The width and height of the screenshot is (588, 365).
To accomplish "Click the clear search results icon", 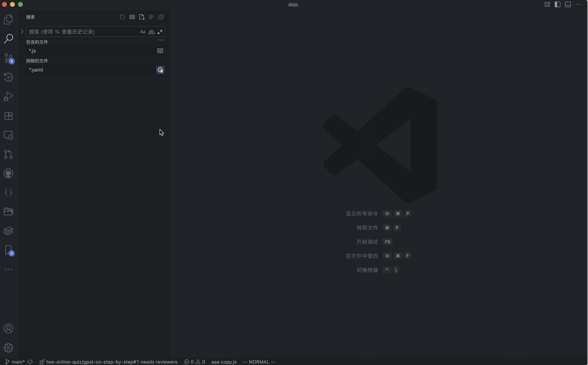I will 132,17.
